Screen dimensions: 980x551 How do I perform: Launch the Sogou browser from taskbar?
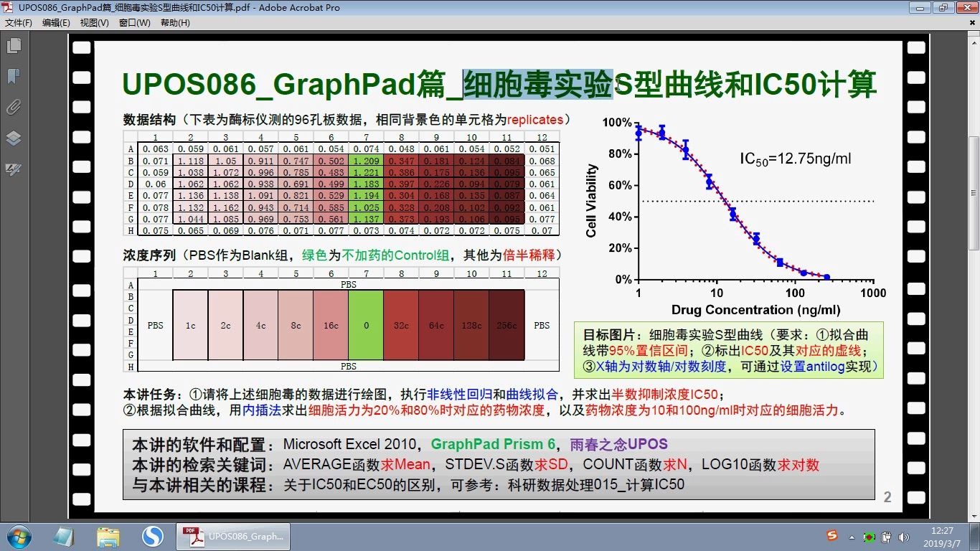point(153,536)
